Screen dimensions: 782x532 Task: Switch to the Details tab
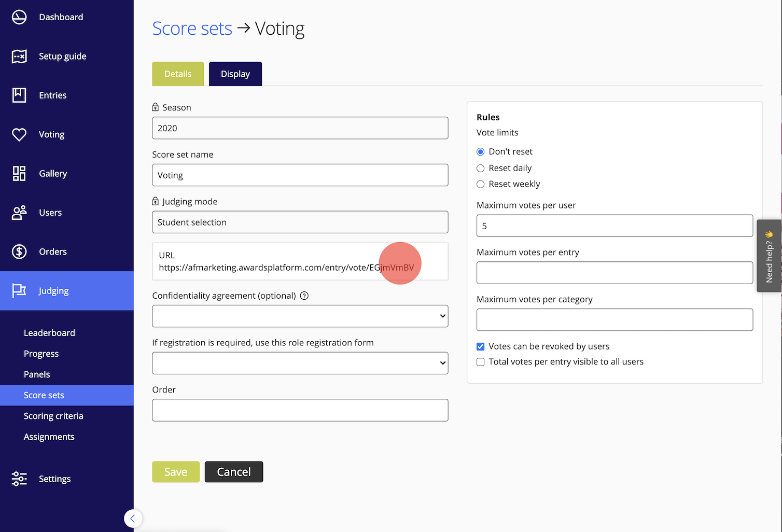pos(178,74)
